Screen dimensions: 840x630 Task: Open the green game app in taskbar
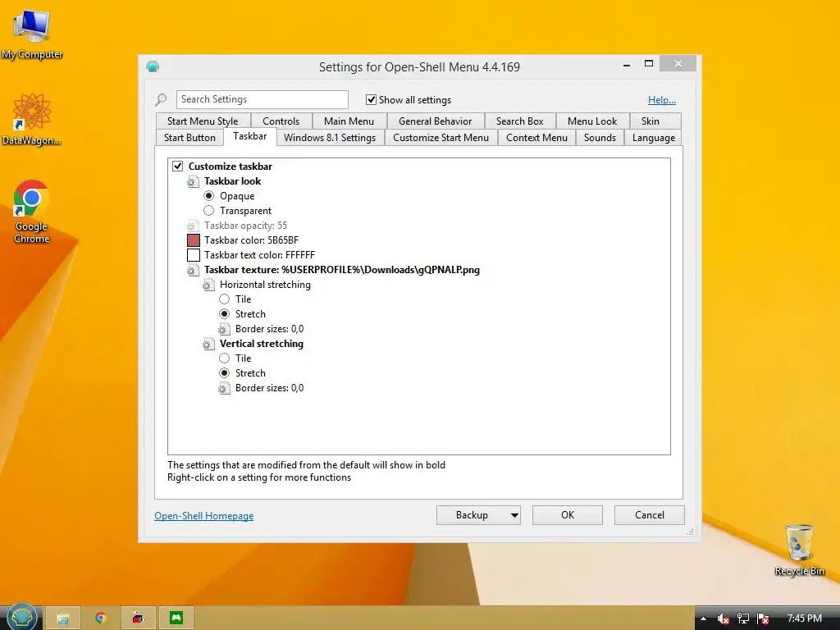(x=176, y=619)
